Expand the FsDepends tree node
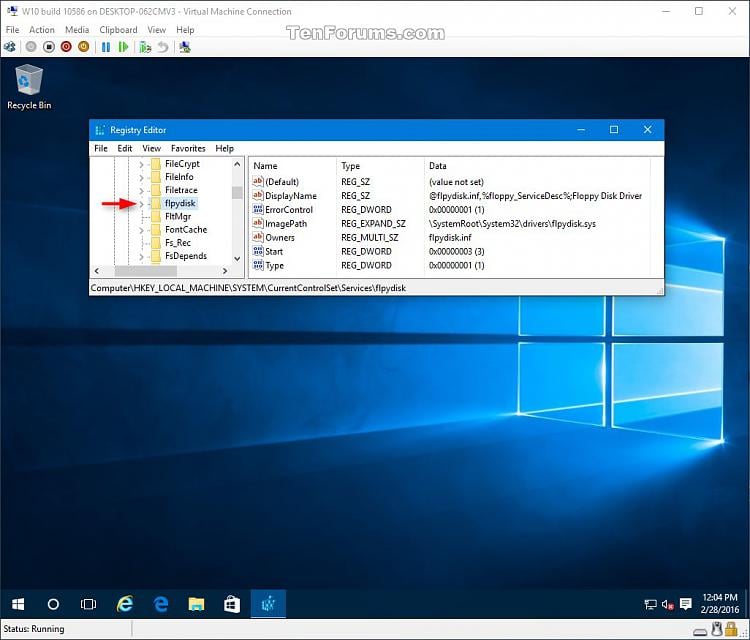 point(141,256)
